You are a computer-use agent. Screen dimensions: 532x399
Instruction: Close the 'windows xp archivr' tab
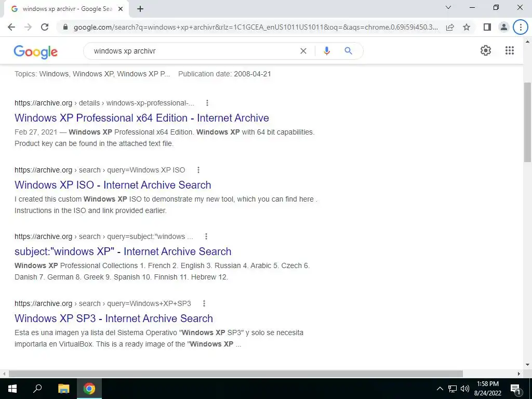(121, 9)
